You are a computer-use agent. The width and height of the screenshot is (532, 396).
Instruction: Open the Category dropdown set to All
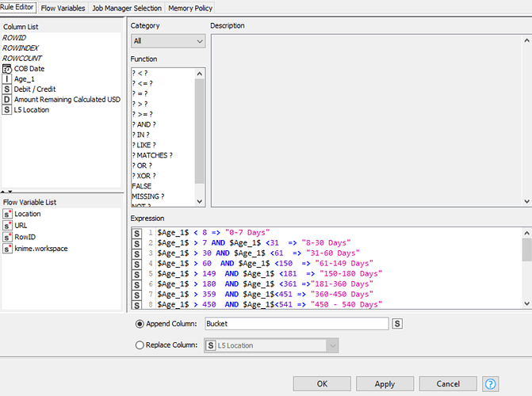click(x=167, y=40)
